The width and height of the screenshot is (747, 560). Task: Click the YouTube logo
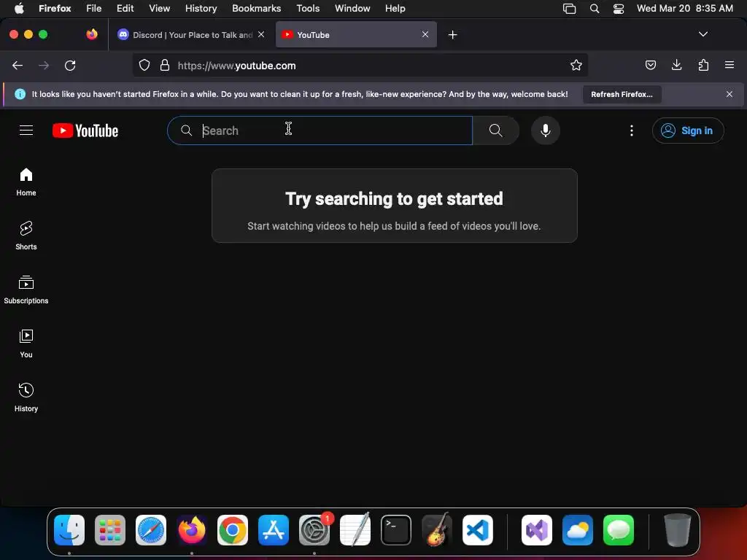[x=85, y=131]
